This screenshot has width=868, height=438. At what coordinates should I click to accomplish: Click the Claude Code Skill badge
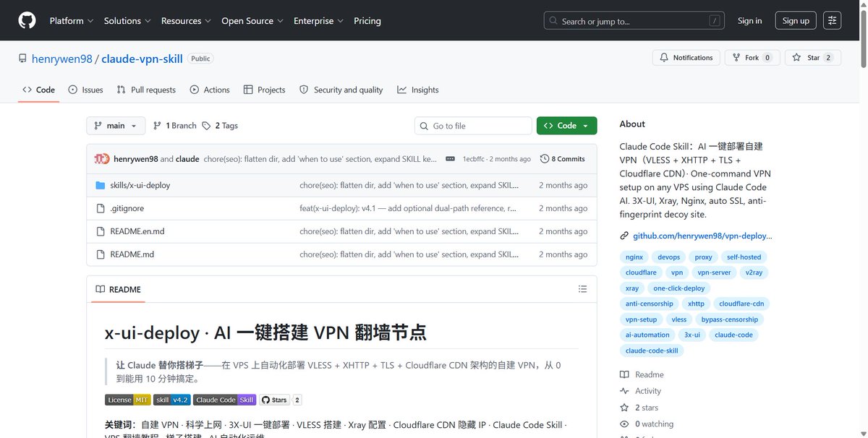pyautogui.click(x=225, y=400)
